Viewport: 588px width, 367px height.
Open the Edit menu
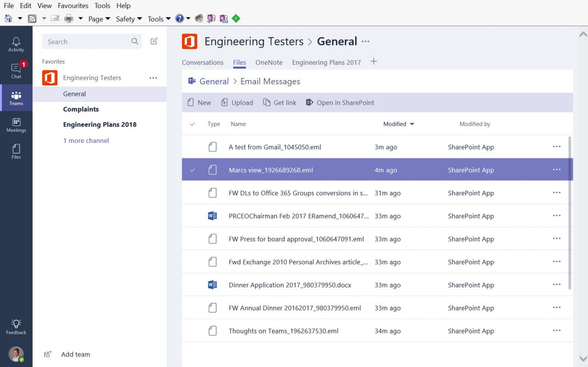coord(26,6)
